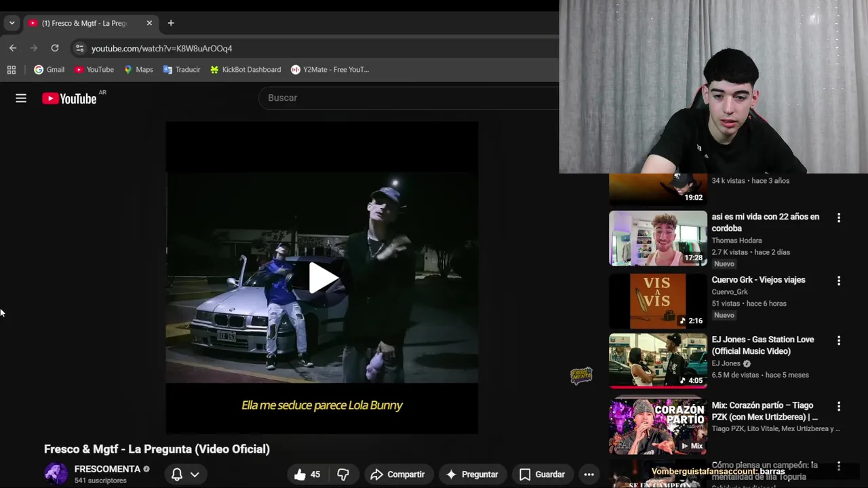
Task: Open the apps grid in bookmarks bar
Action: pos(12,70)
